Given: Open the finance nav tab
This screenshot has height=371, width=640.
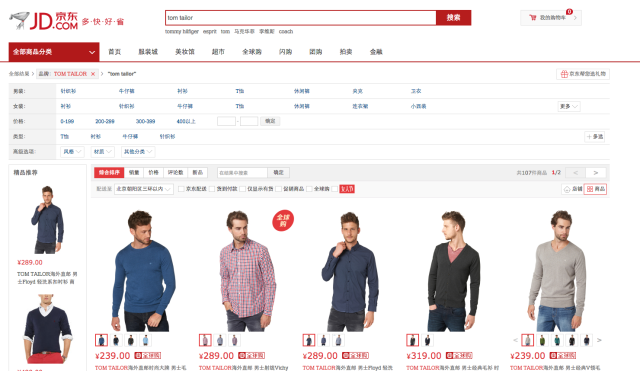Looking at the screenshot, I should [x=376, y=52].
